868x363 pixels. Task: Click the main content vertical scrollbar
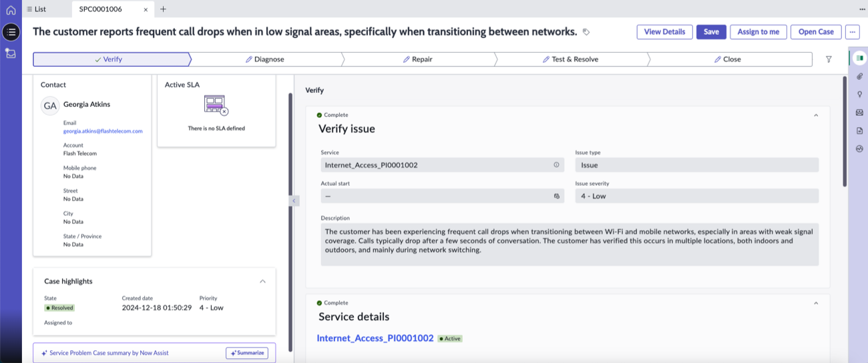845,131
